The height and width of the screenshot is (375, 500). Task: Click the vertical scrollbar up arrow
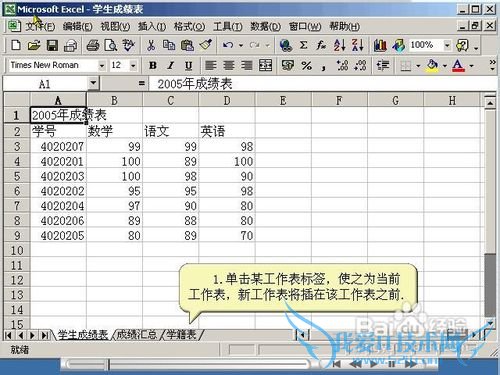click(490, 103)
